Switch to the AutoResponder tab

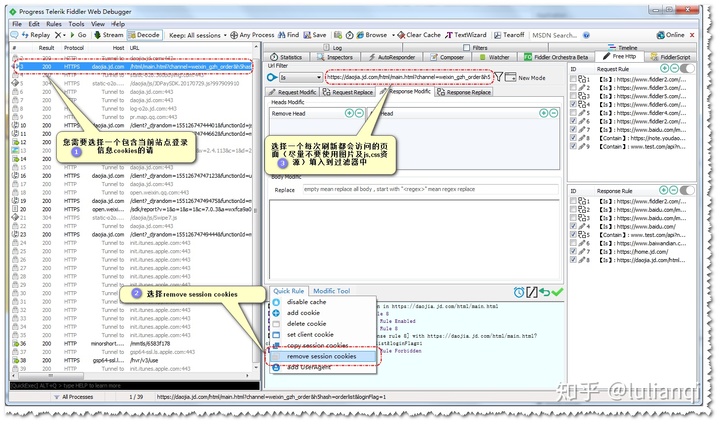pos(392,57)
